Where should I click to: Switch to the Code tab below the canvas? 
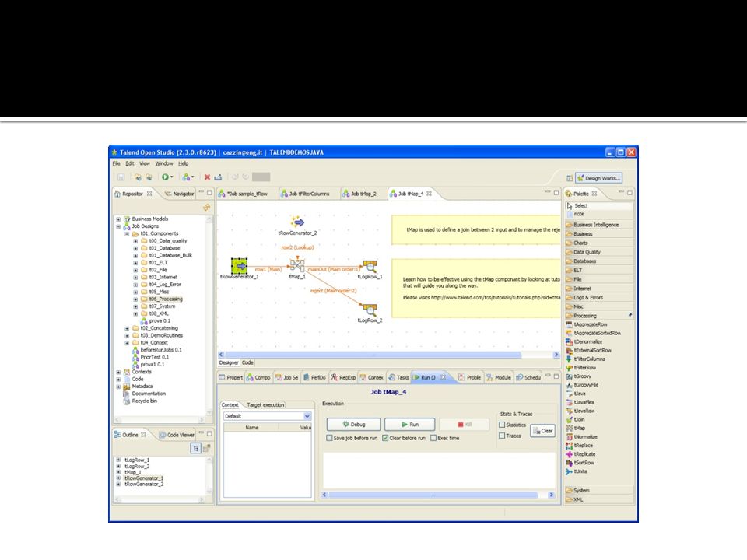[247, 363]
